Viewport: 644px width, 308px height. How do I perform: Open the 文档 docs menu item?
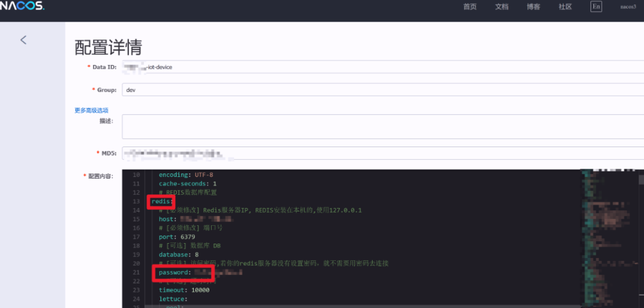tap(502, 7)
